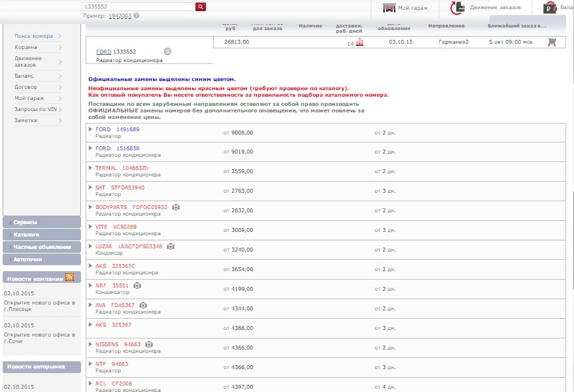Expand the TERMAL 104663Zh row
This screenshot has width=574, height=392.
[x=90, y=167]
